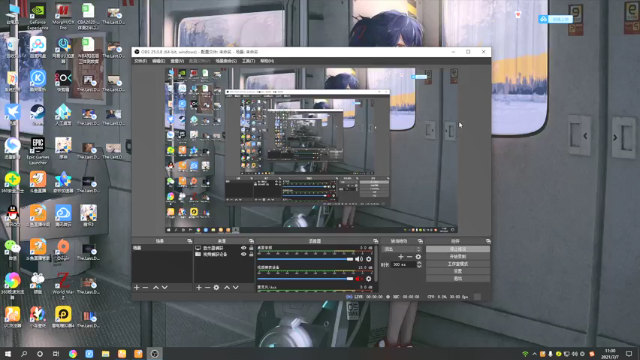
Task: Pop out the Sources dock panel
Action: coord(251,241)
